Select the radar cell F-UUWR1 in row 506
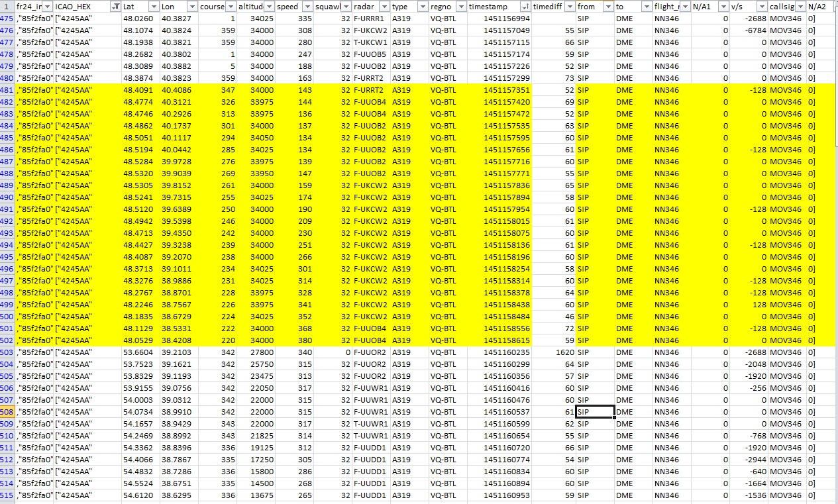This screenshot has height=504, width=838. coord(371,388)
